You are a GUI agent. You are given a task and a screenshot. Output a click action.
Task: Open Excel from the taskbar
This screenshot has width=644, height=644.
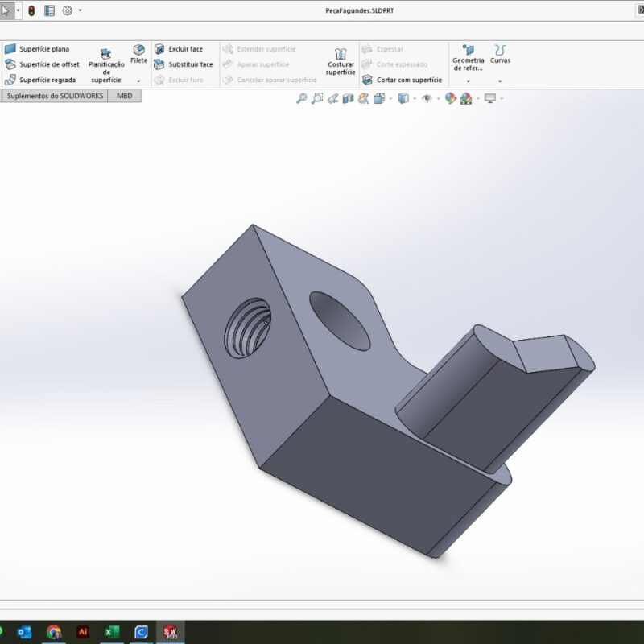(112, 632)
